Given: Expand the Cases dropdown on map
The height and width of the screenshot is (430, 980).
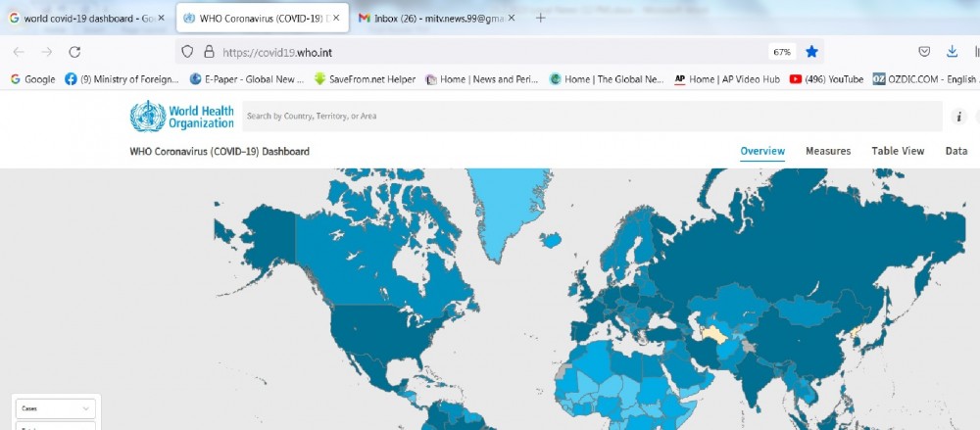Looking at the screenshot, I should pyautogui.click(x=55, y=407).
